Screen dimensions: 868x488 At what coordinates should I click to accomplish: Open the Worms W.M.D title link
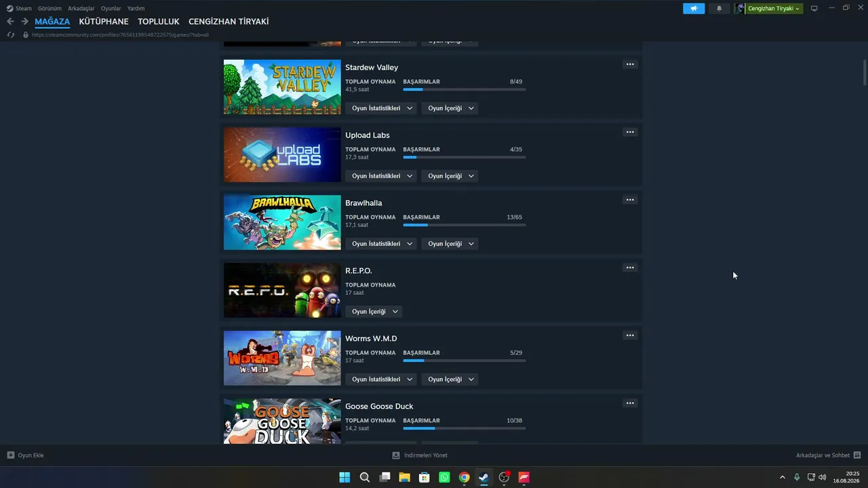click(x=371, y=339)
